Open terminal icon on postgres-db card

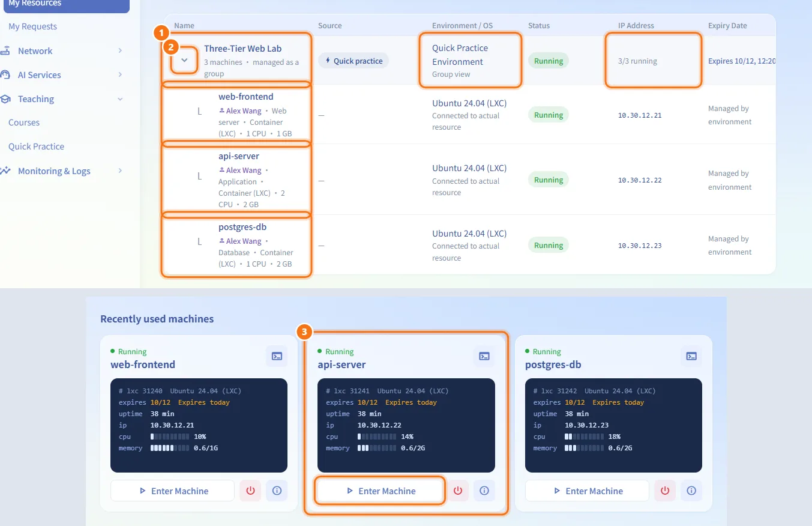pyautogui.click(x=691, y=356)
